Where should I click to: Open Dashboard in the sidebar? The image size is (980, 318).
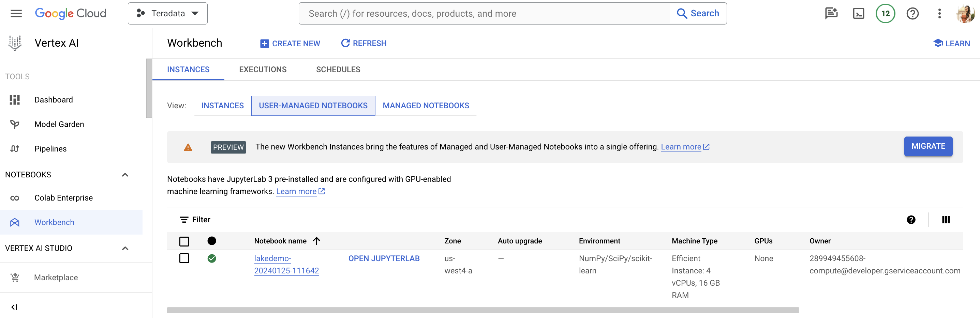click(71, 100)
